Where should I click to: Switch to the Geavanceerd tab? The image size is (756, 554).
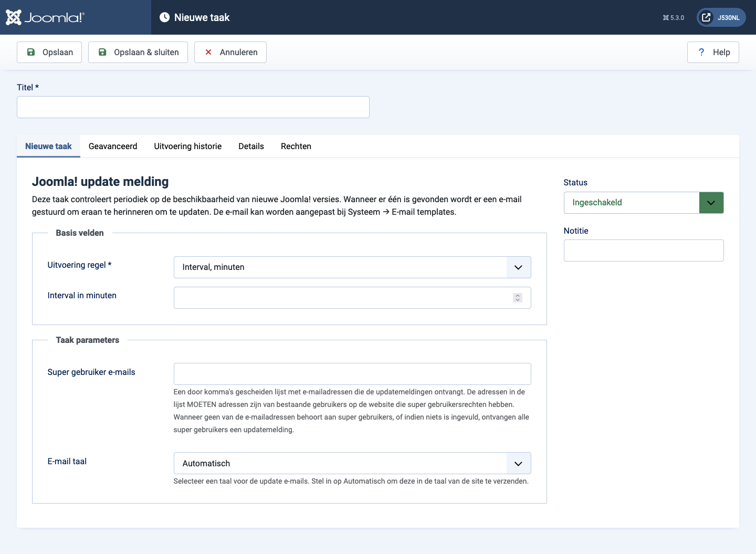[x=113, y=146]
